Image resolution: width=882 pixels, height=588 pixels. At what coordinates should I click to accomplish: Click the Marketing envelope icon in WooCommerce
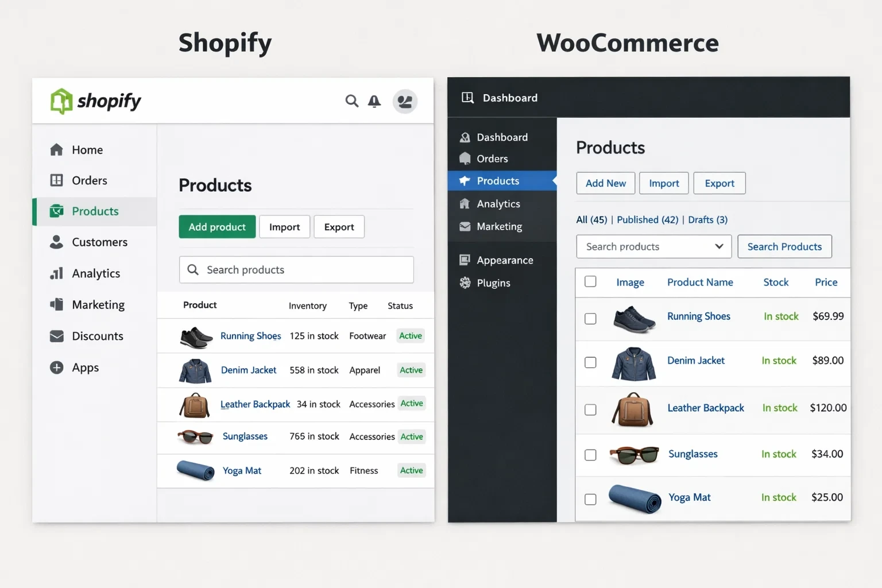pos(465,227)
